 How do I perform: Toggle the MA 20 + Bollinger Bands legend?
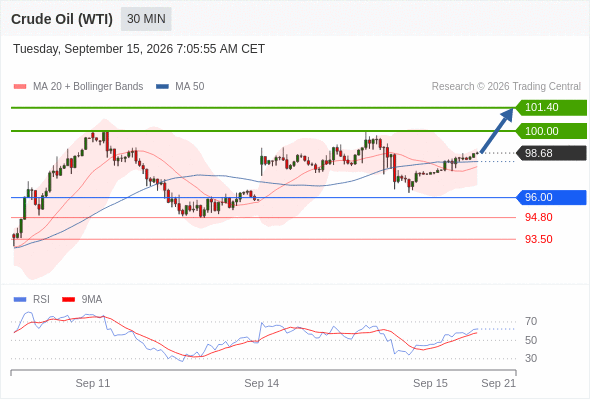78,87
